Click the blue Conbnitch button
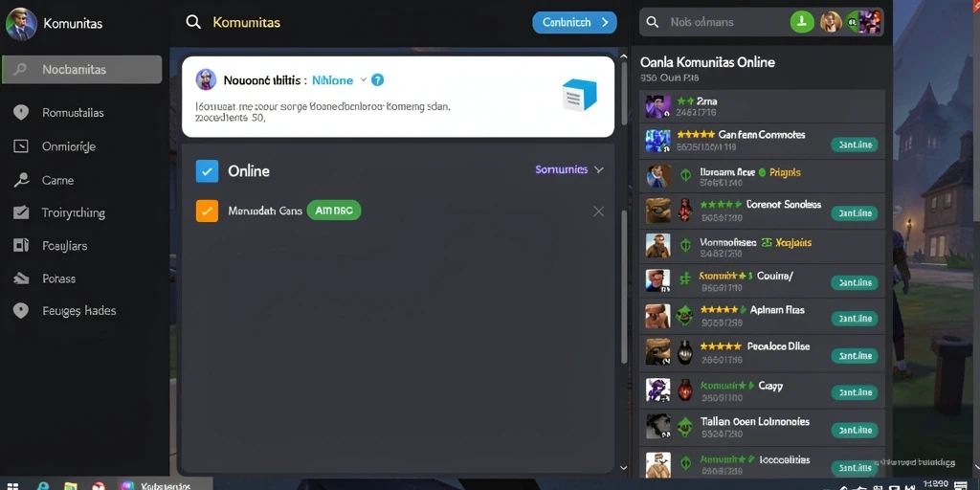 click(574, 23)
